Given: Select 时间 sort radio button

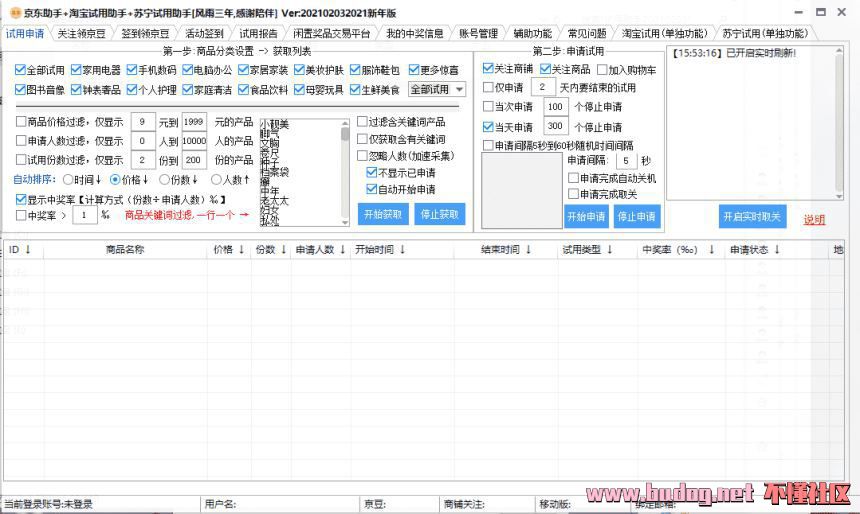Looking at the screenshot, I should pyautogui.click(x=68, y=180).
